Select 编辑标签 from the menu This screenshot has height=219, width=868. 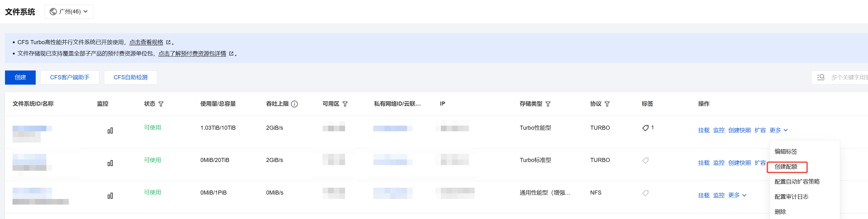click(x=786, y=152)
